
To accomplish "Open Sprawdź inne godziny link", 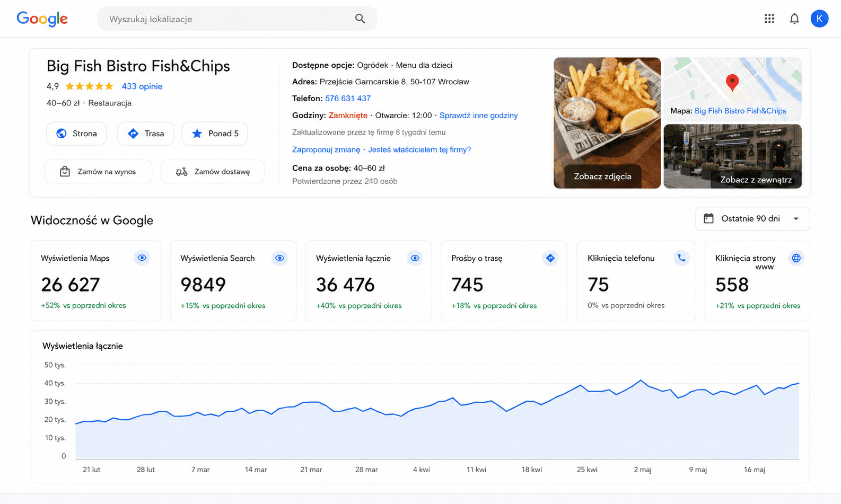I will click(479, 116).
